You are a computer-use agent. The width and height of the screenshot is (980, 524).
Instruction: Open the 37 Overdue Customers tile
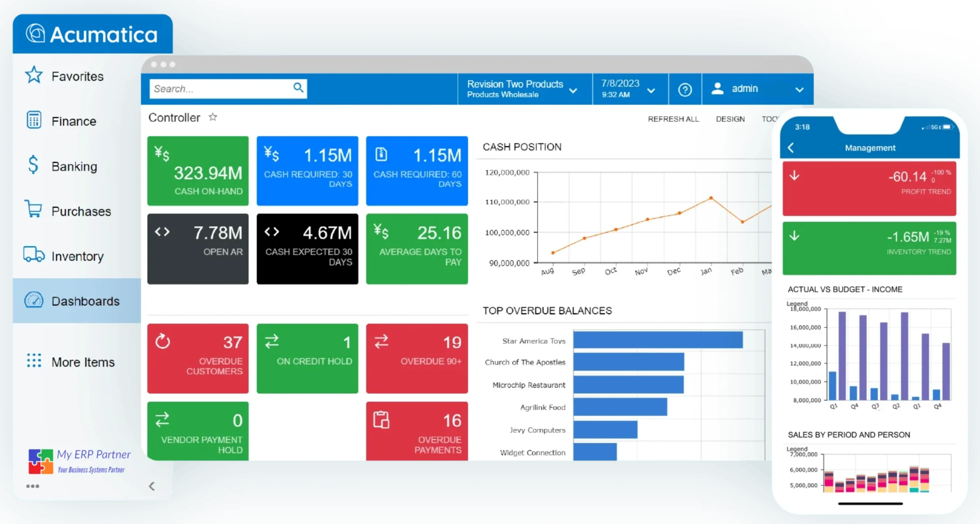tap(198, 358)
